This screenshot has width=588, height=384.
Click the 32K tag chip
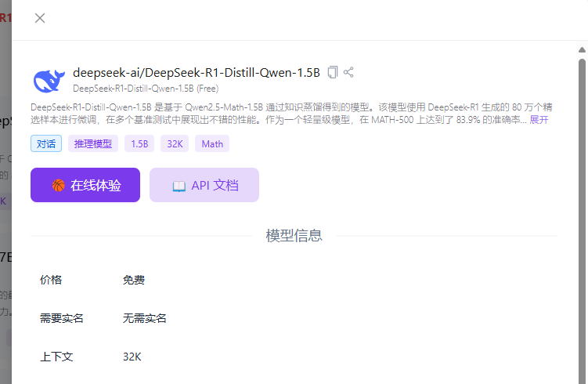point(175,143)
